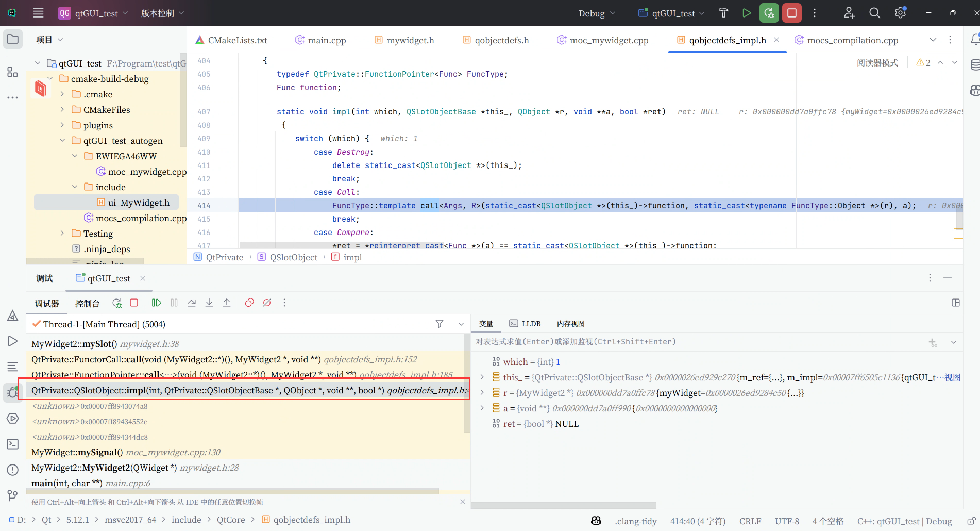Expand the Testing folder in project tree
Image resolution: width=980 pixels, height=531 pixels.
click(62, 234)
